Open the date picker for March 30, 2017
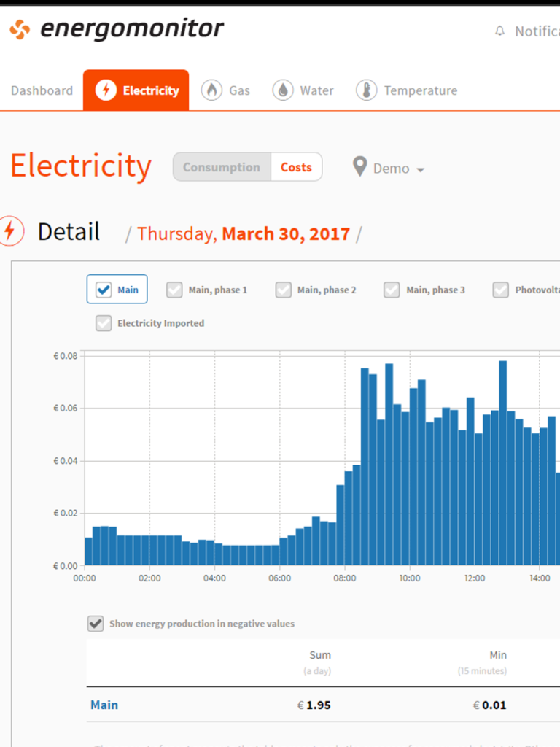 pyautogui.click(x=285, y=234)
